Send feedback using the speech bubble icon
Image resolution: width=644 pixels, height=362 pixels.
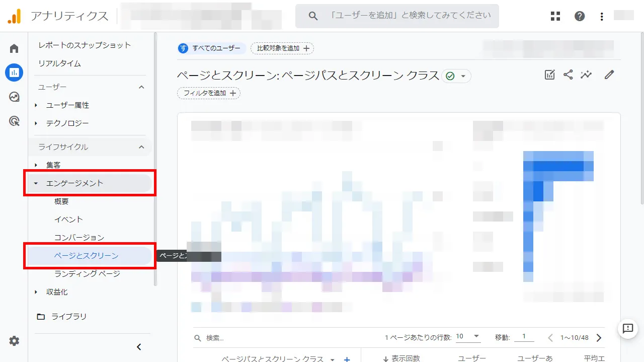(627, 329)
